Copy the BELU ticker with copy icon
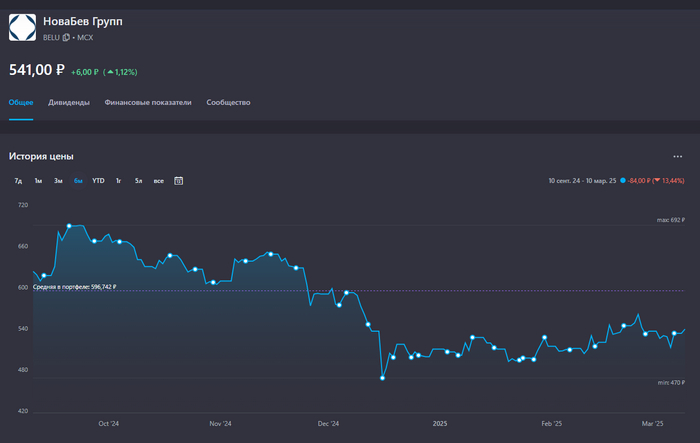This screenshot has width=700, height=443. tap(66, 38)
